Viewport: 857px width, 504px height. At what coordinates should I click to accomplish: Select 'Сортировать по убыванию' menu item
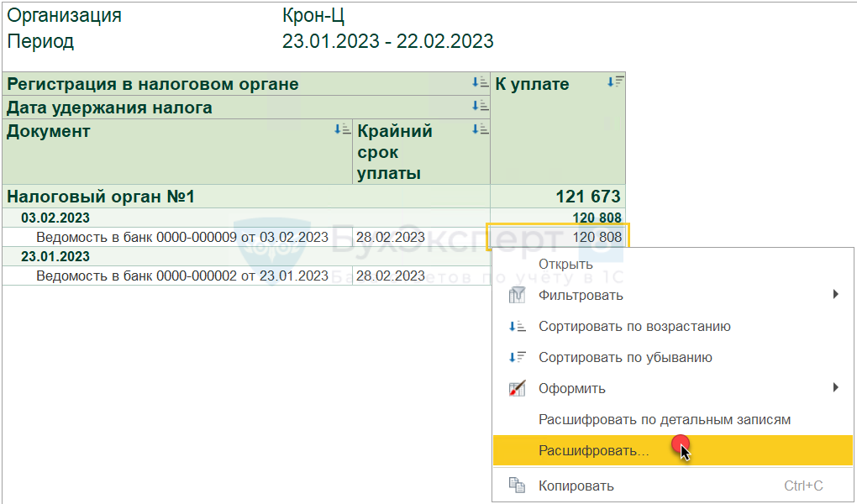click(625, 358)
